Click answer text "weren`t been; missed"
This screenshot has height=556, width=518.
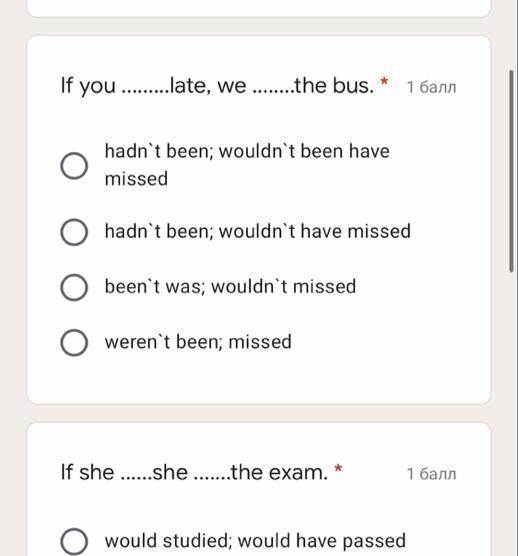[x=198, y=342]
